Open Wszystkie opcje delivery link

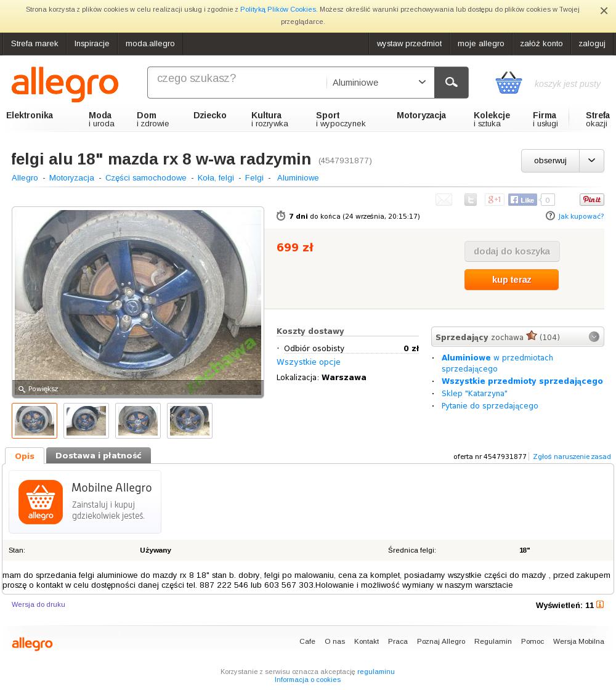309,362
